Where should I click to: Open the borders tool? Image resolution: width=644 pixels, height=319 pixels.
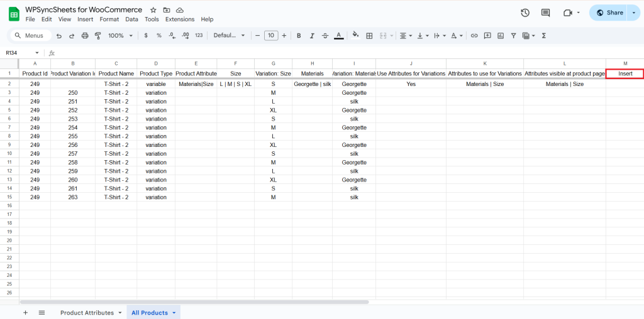click(369, 36)
